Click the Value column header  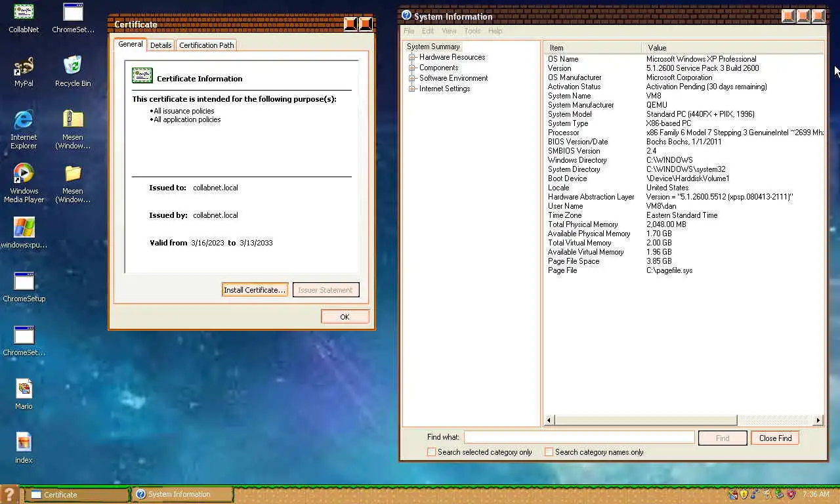coord(732,48)
